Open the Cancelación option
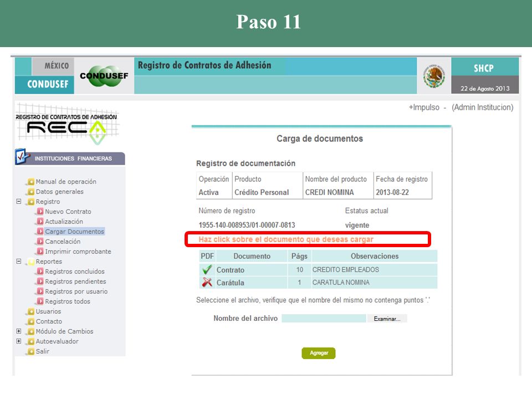Screen dimensions: 532x399 click(x=63, y=242)
